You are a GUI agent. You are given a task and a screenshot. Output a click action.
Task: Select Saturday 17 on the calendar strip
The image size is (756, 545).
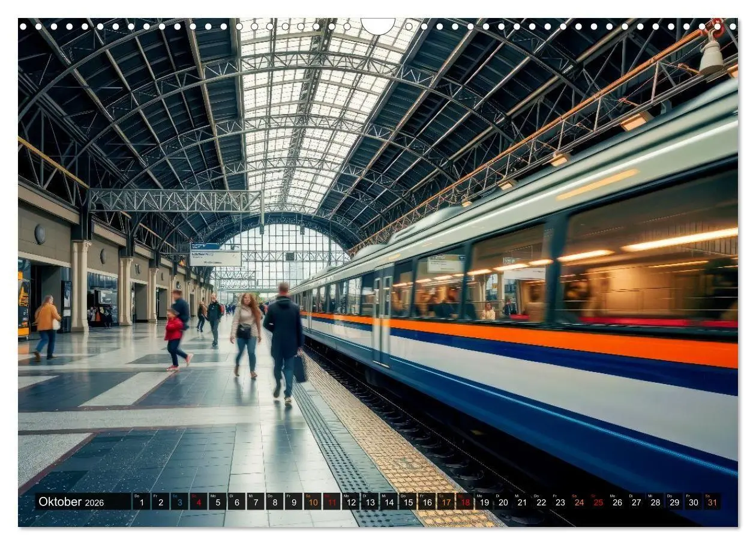[x=446, y=502]
